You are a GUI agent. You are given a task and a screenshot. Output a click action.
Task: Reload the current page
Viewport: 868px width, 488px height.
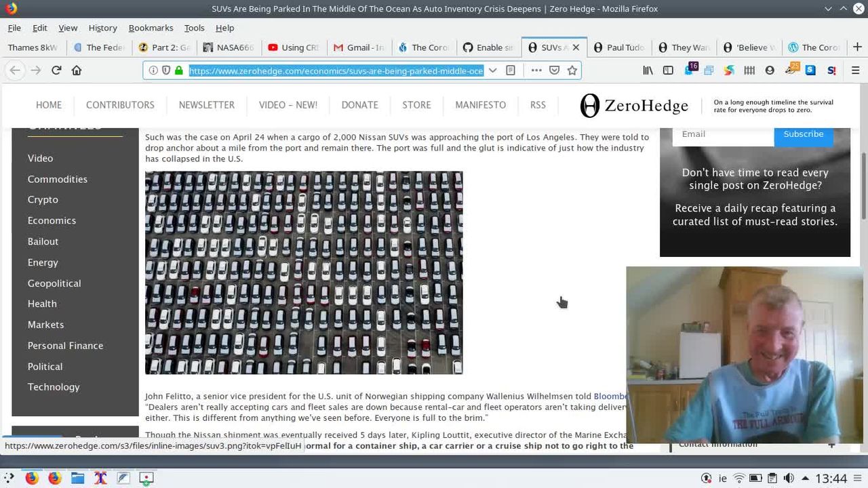pyautogui.click(x=56, y=70)
